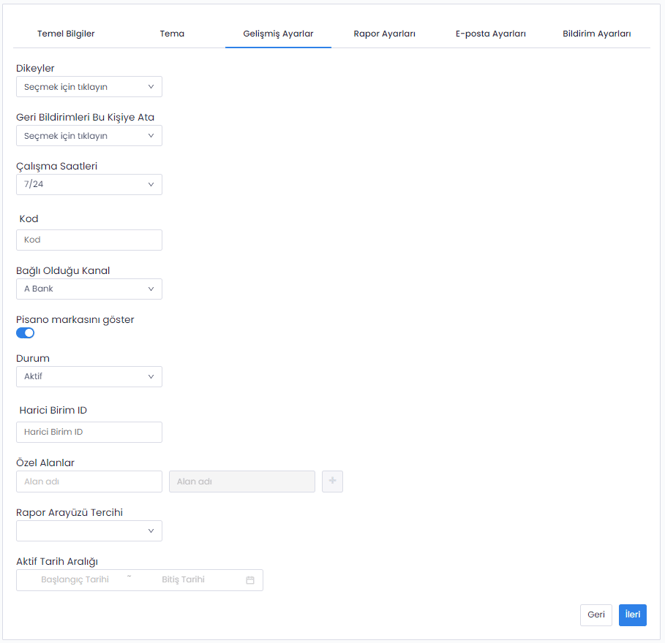
Task: Open the Çalışma Saatleri dropdown
Action: click(x=89, y=184)
